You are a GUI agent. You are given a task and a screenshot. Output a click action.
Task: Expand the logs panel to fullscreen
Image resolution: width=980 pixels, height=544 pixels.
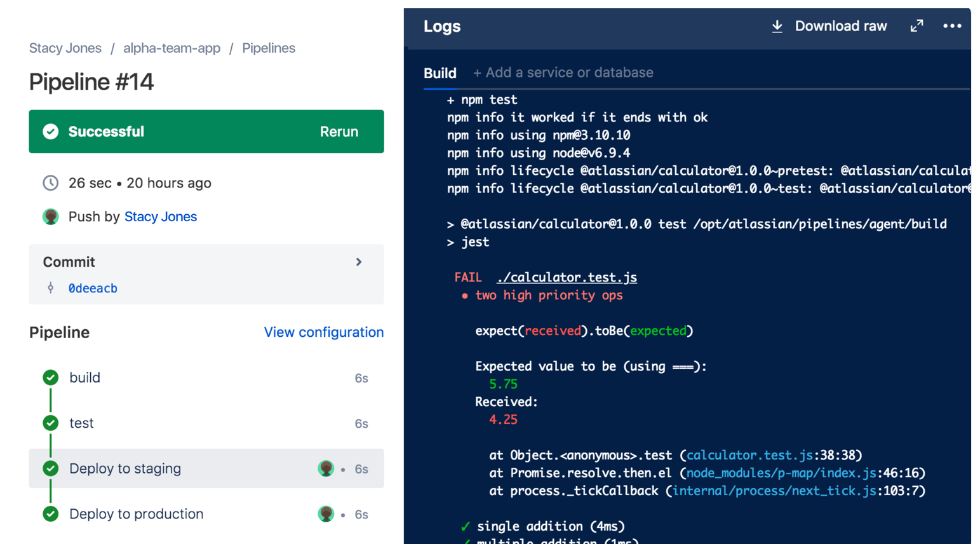tap(916, 26)
